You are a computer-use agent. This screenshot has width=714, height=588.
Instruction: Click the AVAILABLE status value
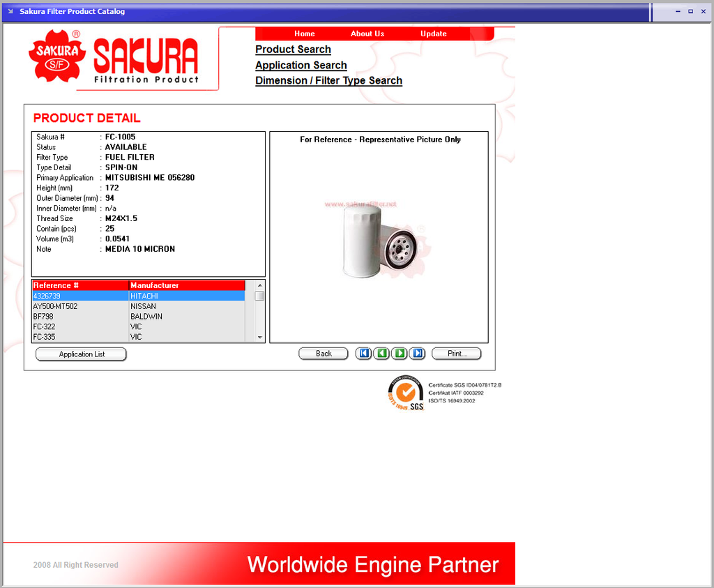coord(126,147)
